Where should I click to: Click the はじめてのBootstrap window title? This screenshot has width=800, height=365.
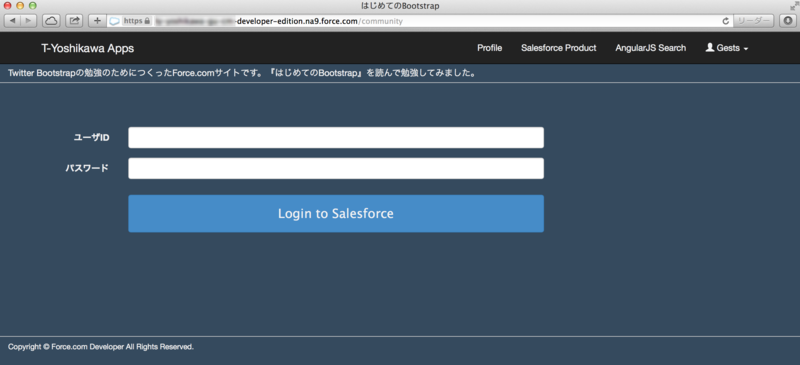coord(399,6)
